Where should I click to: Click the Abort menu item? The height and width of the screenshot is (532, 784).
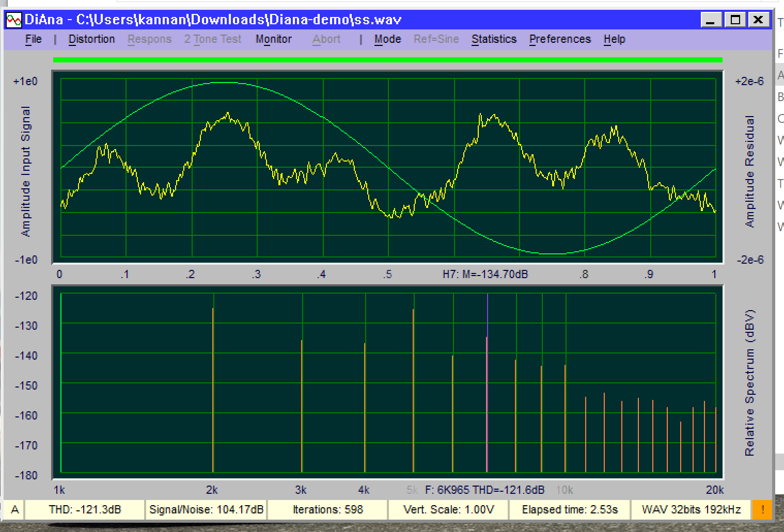coord(326,39)
